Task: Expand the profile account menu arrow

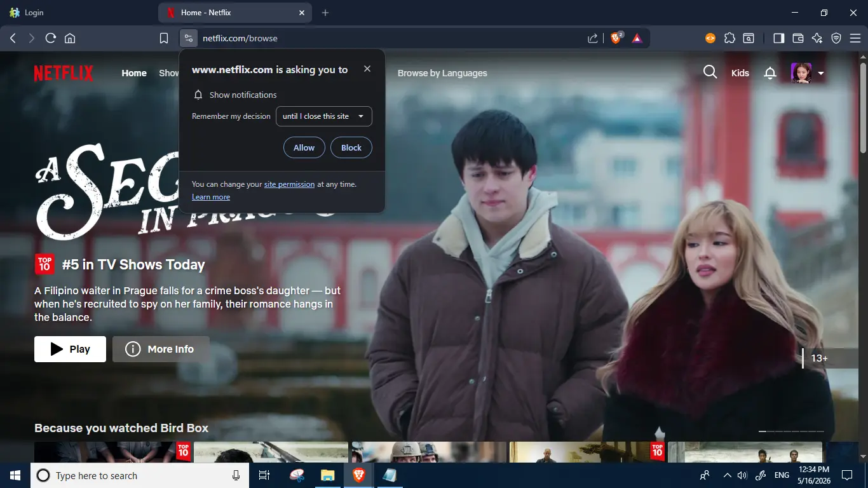Action: 821,74
